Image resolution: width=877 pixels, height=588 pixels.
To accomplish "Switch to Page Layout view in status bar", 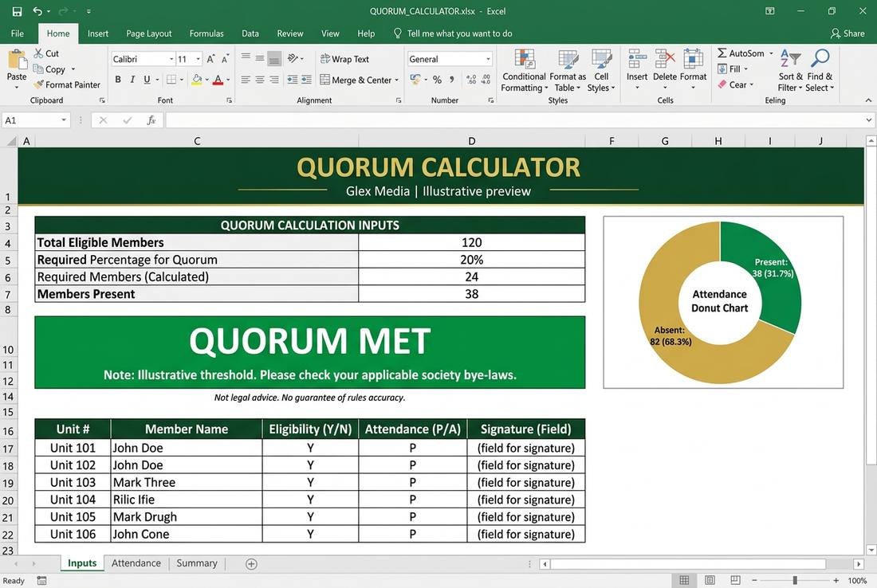I will pos(710,580).
